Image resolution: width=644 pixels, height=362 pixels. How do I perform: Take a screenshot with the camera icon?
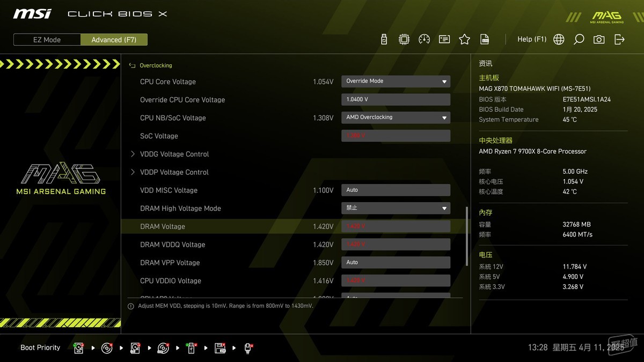point(599,39)
